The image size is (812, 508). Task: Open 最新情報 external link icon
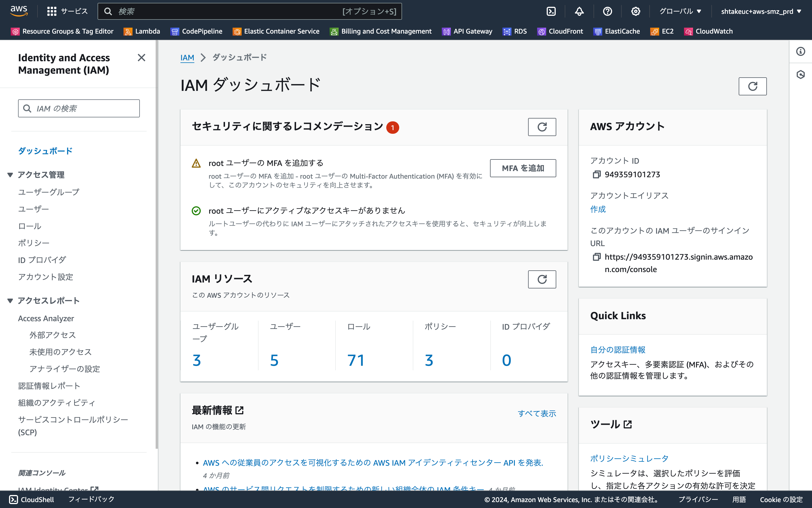click(x=240, y=410)
